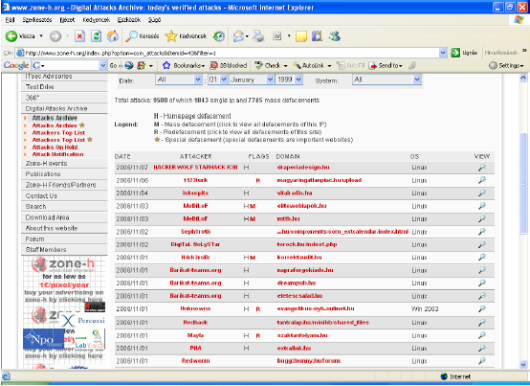Click the Download Area sidebar item
Viewport: 530px width, 386px height.
64,217
